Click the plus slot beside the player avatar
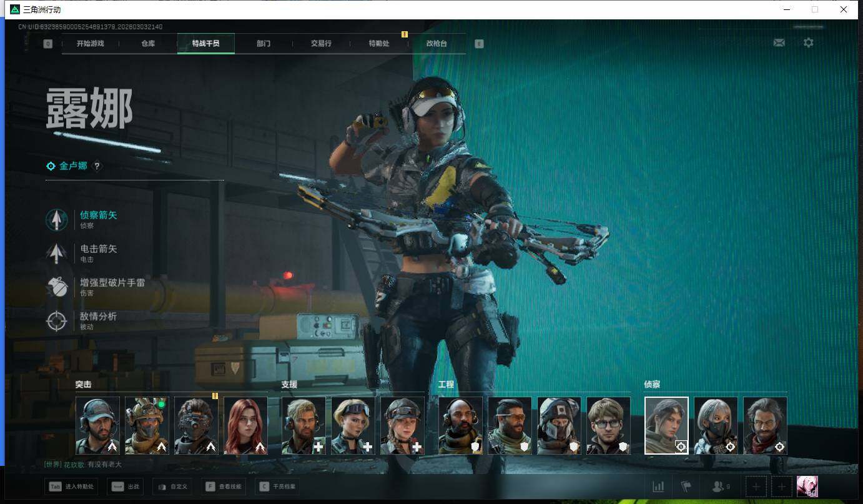Screen dimensions: 863x504 [x=781, y=487]
